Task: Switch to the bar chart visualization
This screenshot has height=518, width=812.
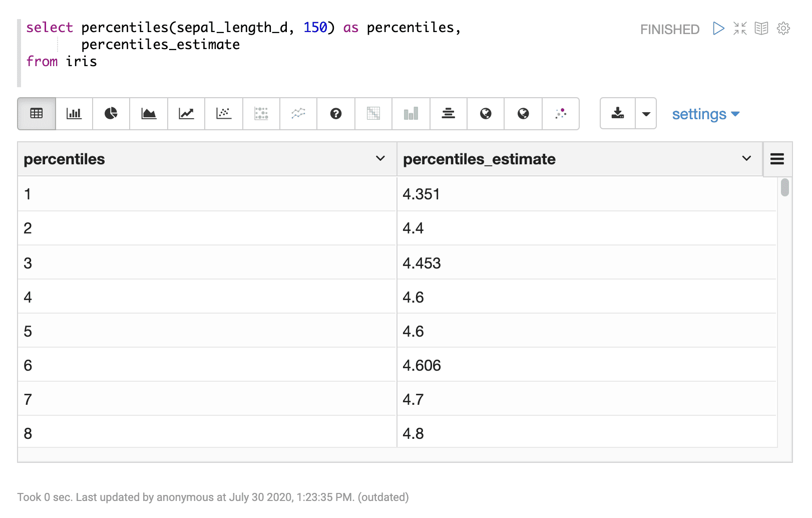Action: click(x=74, y=114)
